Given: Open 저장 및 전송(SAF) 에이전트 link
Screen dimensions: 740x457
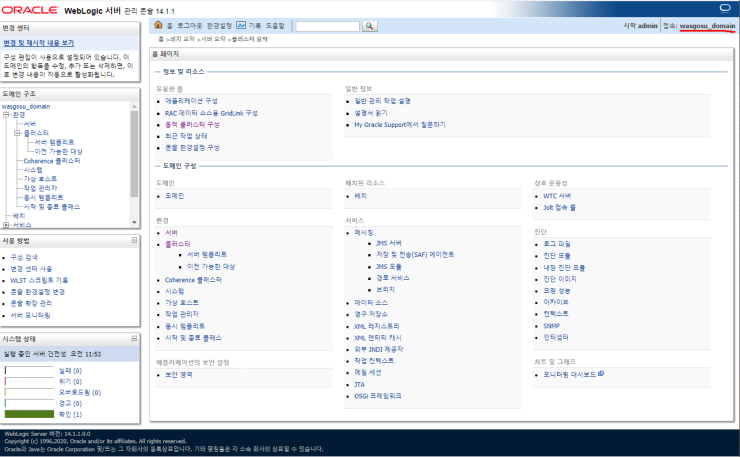Looking at the screenshot, I should [415, 254].
